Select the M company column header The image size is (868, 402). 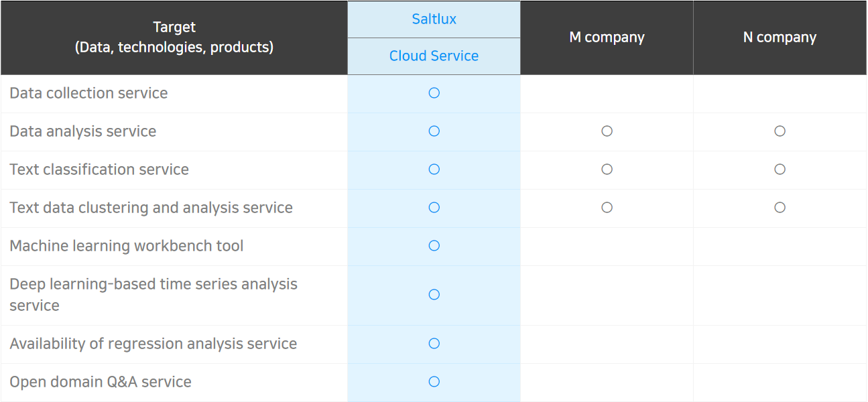[607, 38]
